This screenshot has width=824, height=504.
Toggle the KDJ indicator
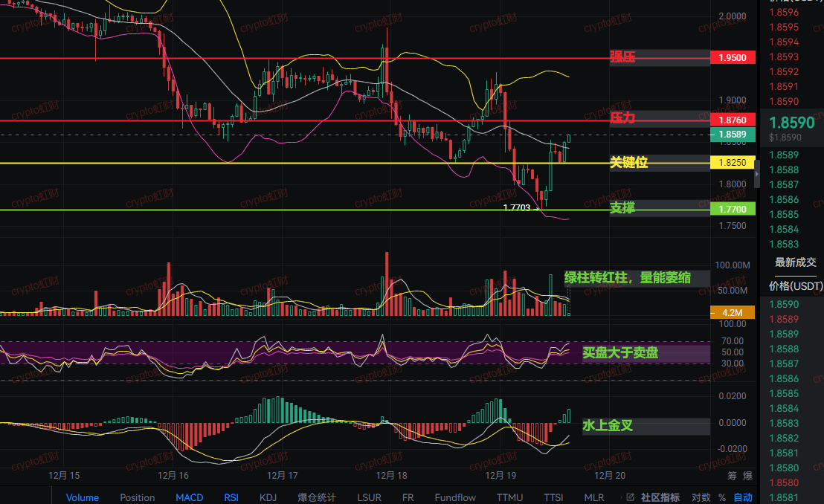tap(268, 497)
